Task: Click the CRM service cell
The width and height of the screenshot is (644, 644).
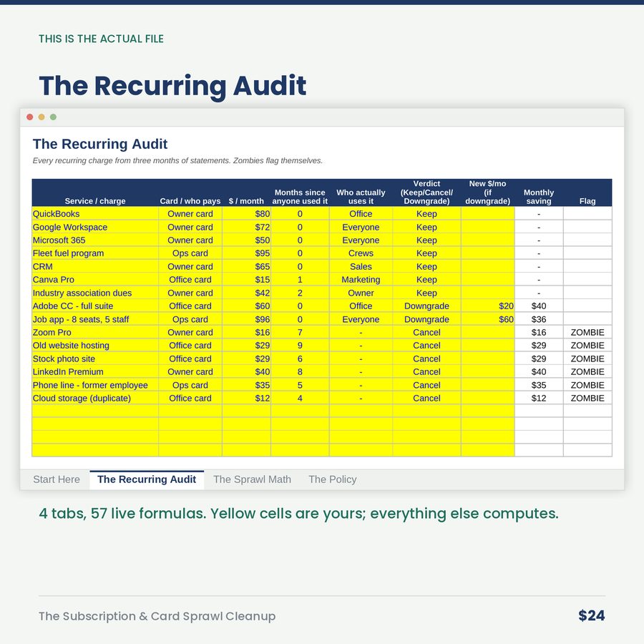Action: tap(95, 266)
